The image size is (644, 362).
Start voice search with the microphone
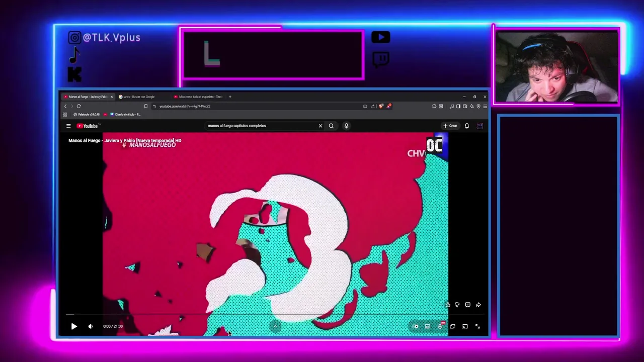coord(346,126)
